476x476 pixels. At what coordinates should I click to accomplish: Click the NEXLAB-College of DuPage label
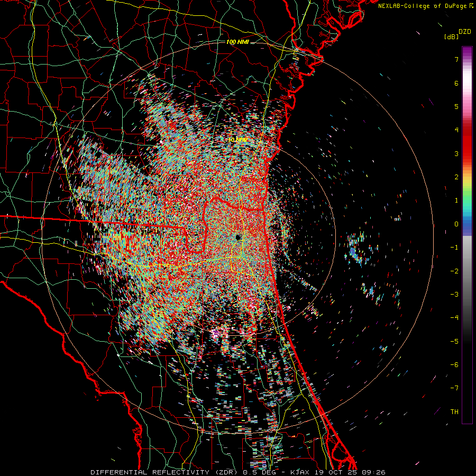[x=425, y=6]
